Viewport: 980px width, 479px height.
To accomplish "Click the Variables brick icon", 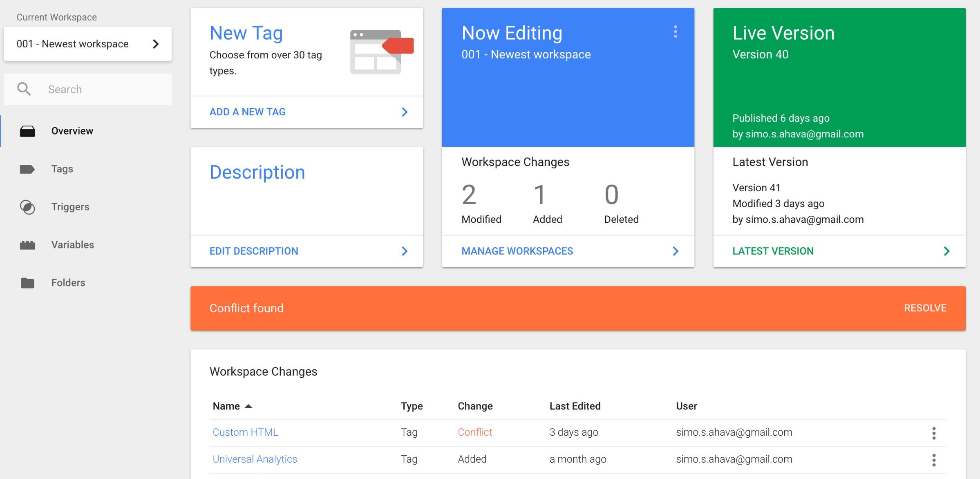I will pos(27,245).
